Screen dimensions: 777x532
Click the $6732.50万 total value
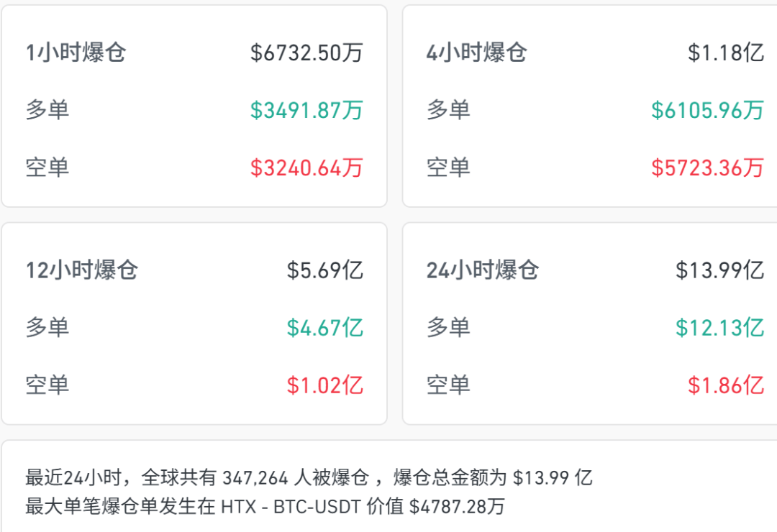(x=304, y=52)
